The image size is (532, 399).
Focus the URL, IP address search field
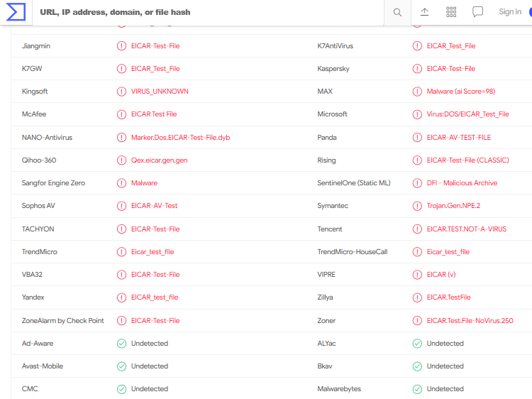(208, 12)
